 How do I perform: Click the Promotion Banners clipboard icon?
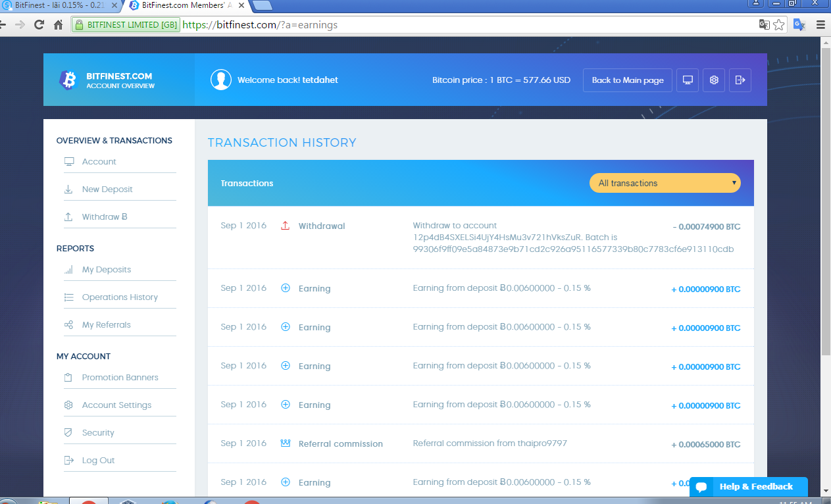68,378
